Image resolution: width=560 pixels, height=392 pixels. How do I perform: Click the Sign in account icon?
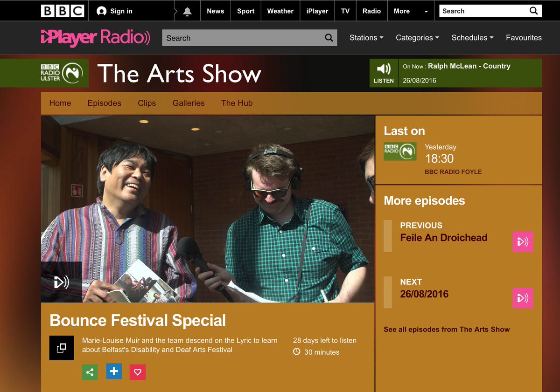point(101,11)
